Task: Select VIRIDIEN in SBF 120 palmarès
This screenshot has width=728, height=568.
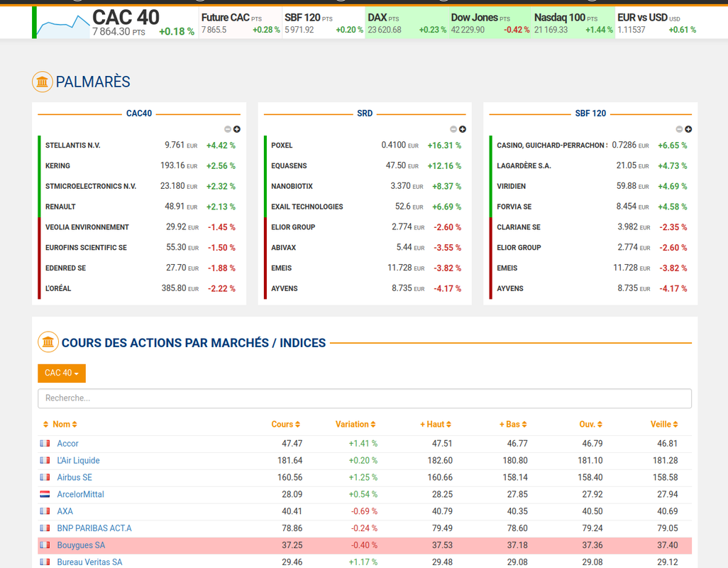Action: pyautogui.click(x=511, y=186)
